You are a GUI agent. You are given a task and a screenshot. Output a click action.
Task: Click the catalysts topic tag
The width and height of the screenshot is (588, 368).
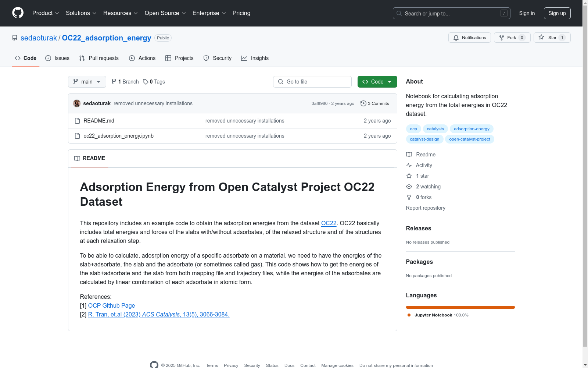(x=435, y=129)
